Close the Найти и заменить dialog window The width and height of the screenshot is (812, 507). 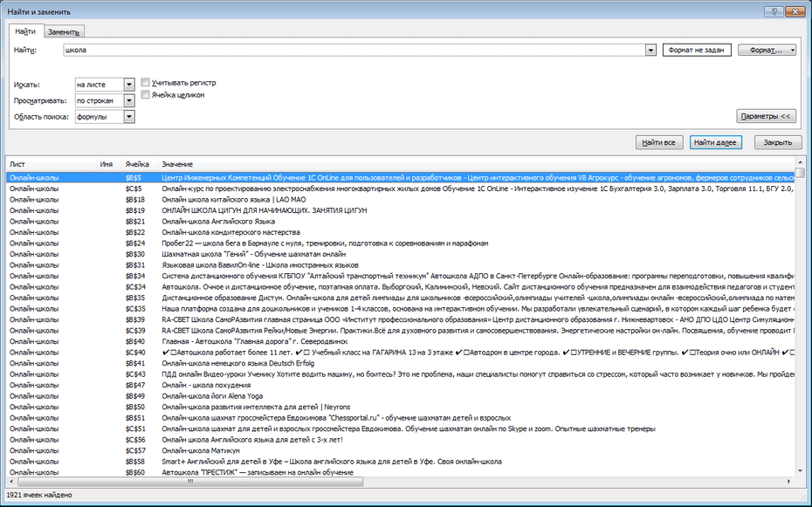pos(794,11)
